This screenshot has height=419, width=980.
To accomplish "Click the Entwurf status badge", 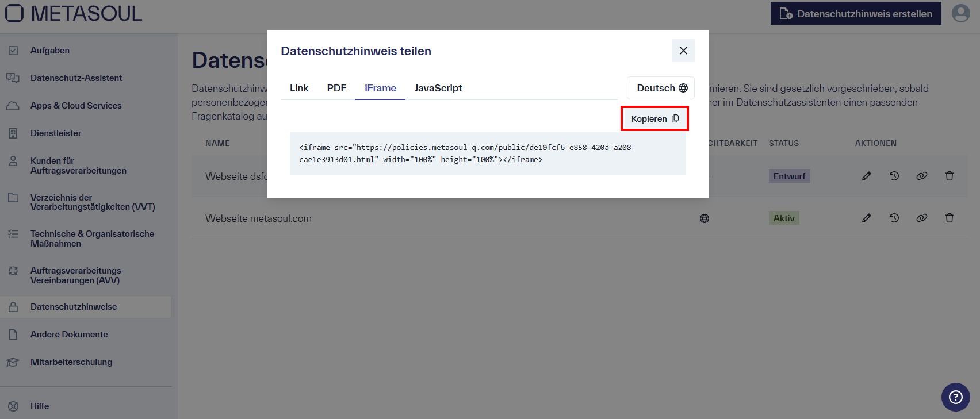I will pos(789,176).
